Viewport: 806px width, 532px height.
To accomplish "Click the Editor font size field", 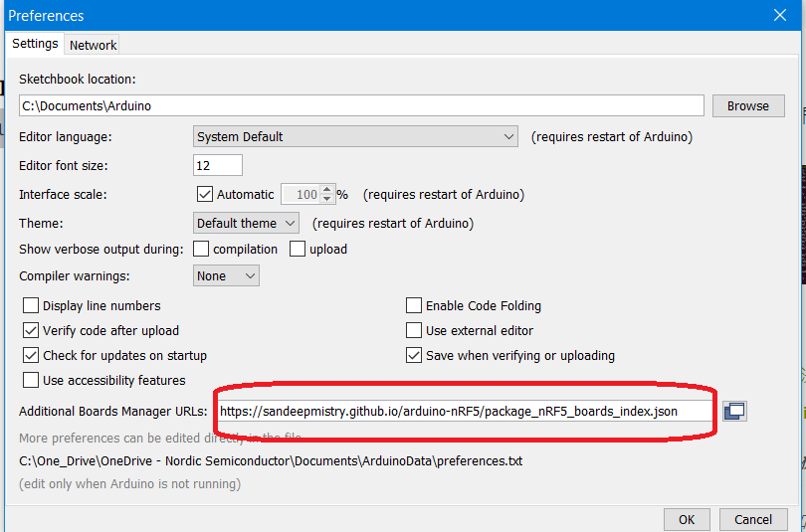I will [x=217, y=165].
